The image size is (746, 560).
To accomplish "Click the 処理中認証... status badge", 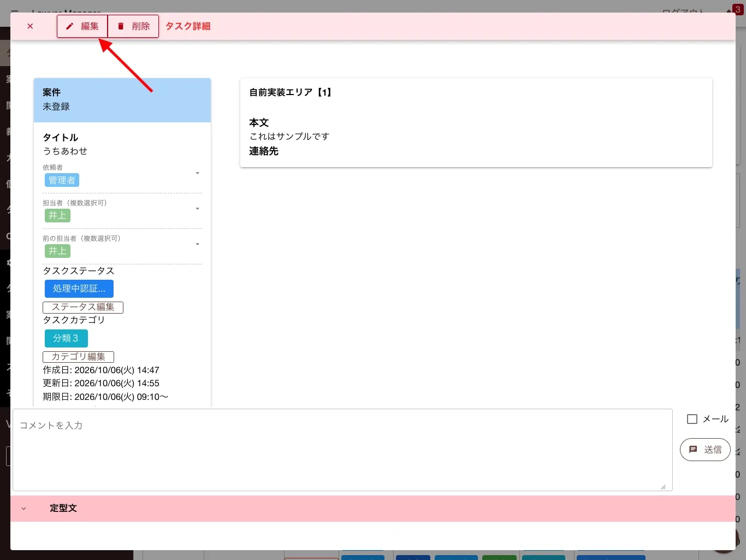I will [x=79, y=288].
